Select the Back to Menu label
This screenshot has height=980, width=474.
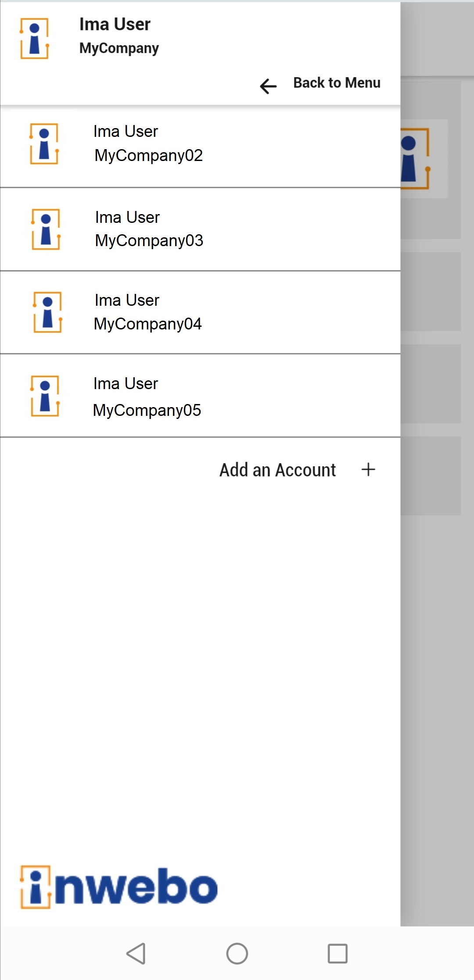337,83
